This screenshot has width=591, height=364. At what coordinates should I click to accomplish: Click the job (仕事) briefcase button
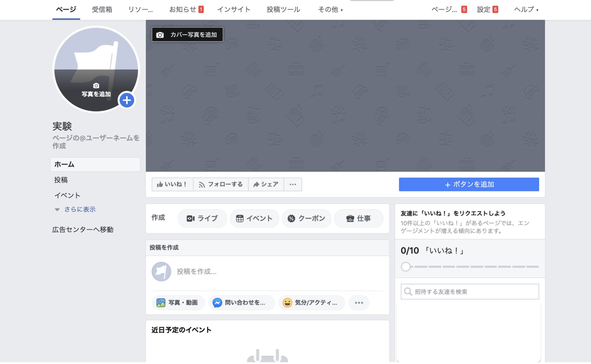(x=358, y=218)
